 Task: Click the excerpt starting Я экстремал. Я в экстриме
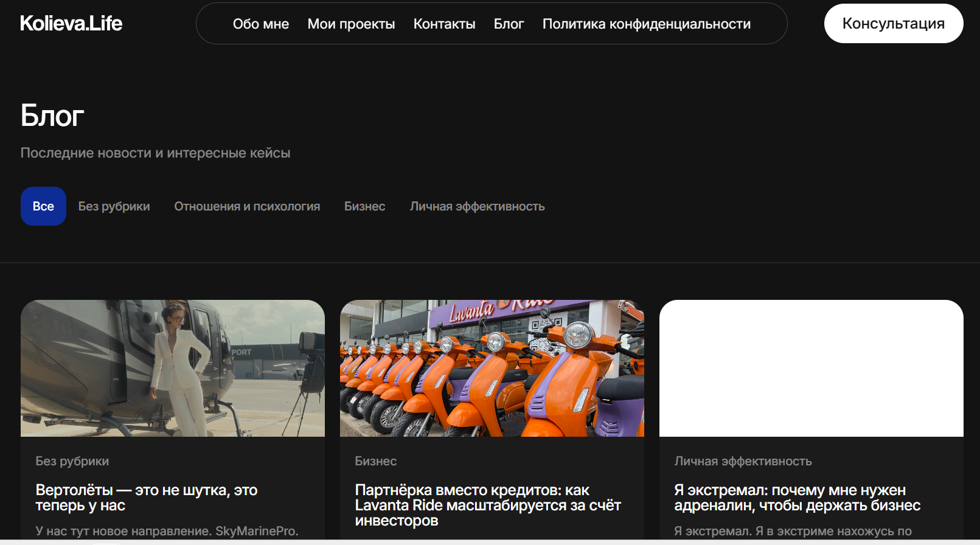[793, 531]
